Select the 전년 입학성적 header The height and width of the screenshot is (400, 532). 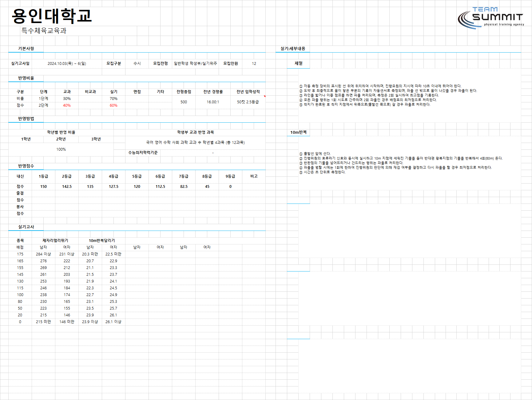click(x=248, y=92)
